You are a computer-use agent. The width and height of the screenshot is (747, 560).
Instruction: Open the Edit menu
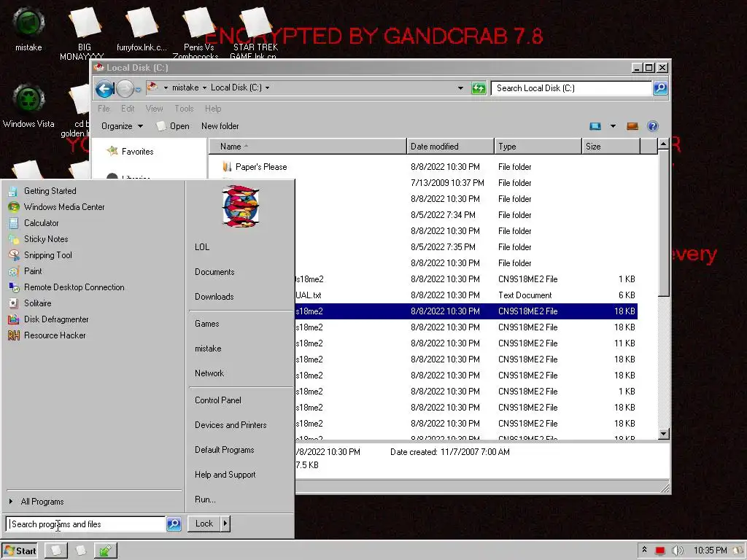click(127, 109)
